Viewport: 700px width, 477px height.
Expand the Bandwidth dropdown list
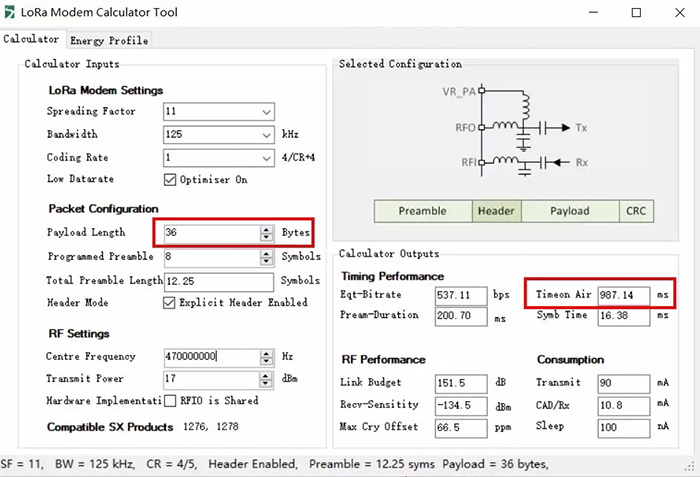click(266, 135)
